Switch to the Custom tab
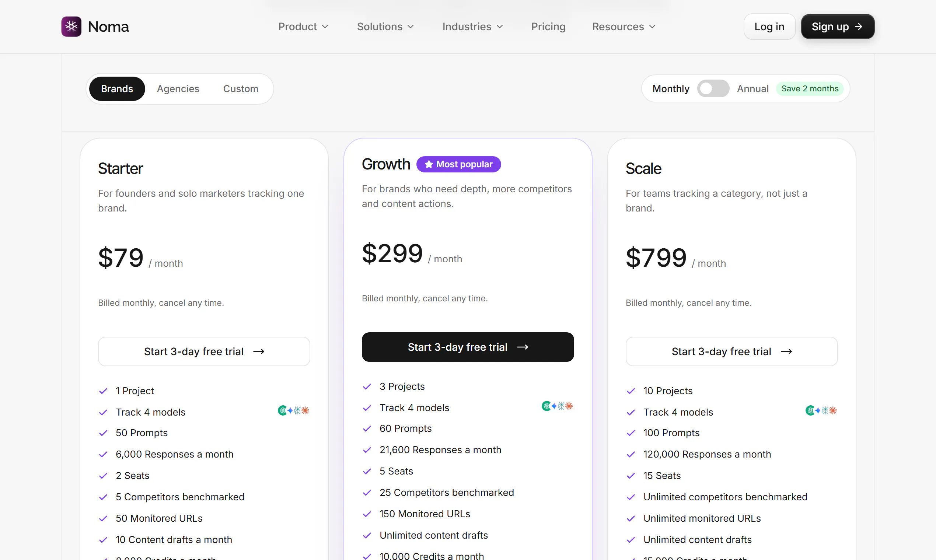Screen dimensions: 936x560 [x=240, y=89]
